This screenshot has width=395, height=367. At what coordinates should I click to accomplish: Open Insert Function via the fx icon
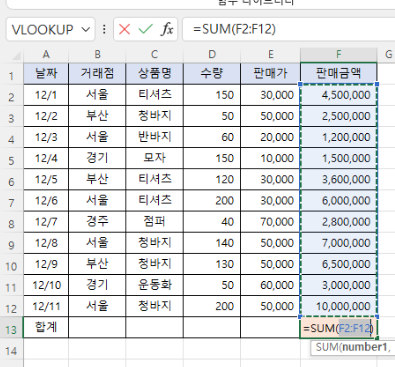click(167, 29)
